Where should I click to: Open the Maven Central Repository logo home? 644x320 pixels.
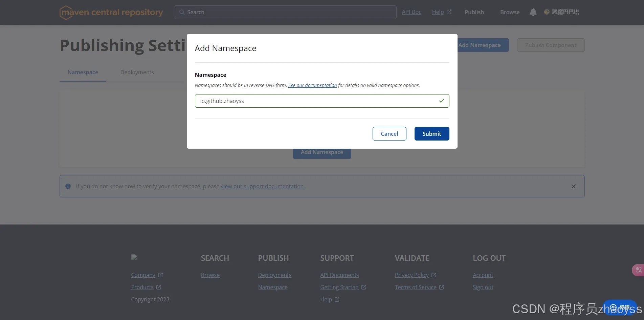point(111,13)
